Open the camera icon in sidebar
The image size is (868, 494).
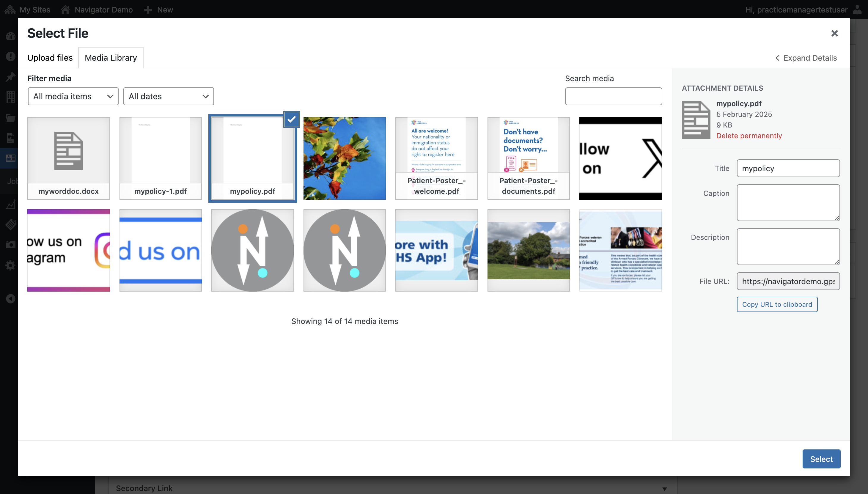point(10,245)
